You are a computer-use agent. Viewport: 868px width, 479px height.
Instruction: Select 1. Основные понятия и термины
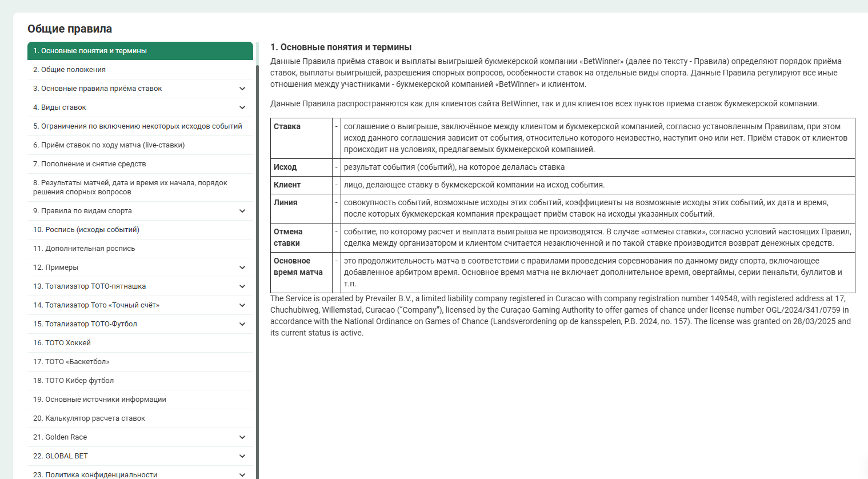pyautogui.click(x=140, y=51)
